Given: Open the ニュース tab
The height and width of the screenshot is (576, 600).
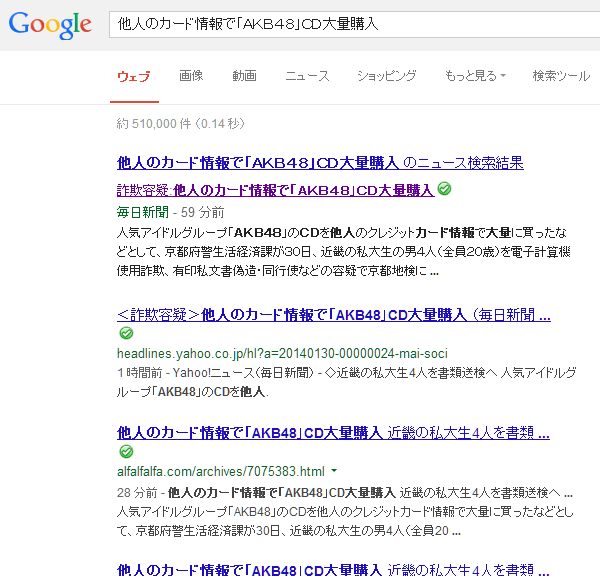Looking at the screenshot, I should [x=307, y=76].
